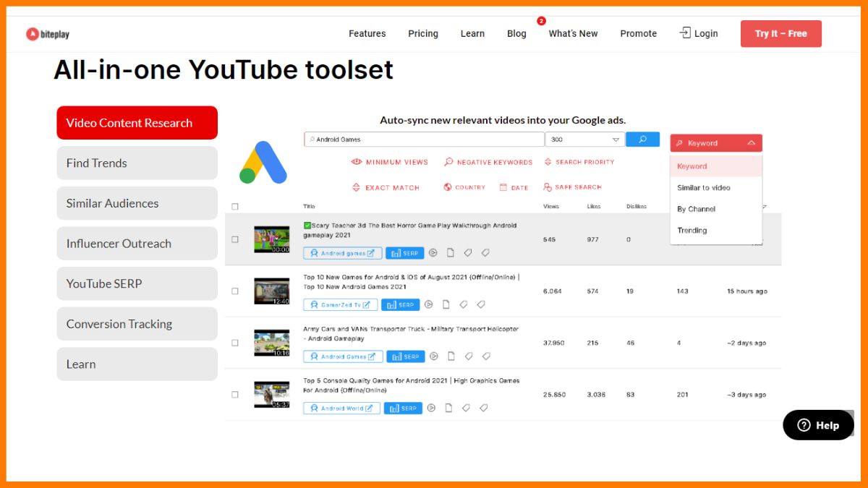Choose Trending option in dropdown
The height and width of the screenshot is (488, 868).
coord(716,231)
